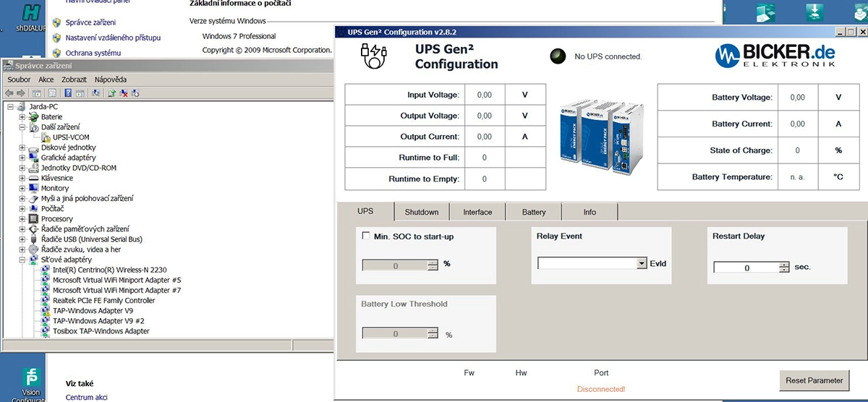Click the battery charger plug logo icon

[375, 55]
